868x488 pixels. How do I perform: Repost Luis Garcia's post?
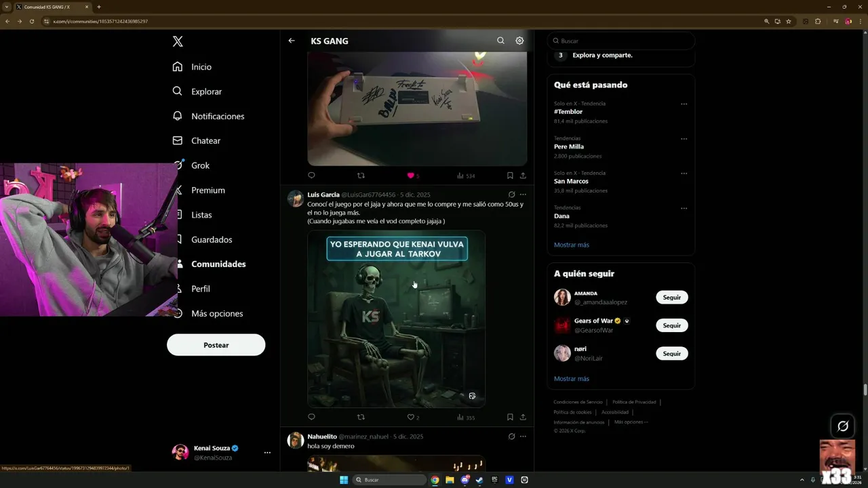tap(361, 417)
